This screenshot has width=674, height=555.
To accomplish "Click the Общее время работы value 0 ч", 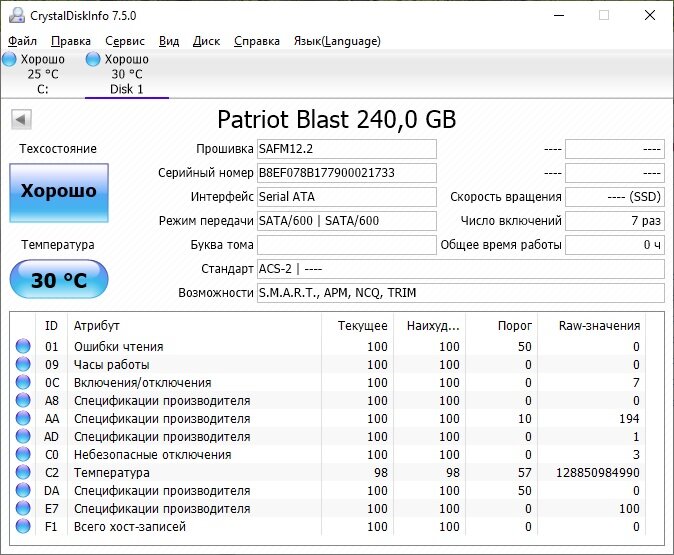I will (615, 245).
